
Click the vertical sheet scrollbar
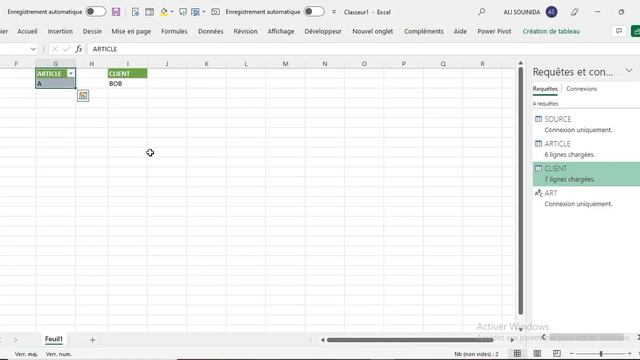coord(520,191)
